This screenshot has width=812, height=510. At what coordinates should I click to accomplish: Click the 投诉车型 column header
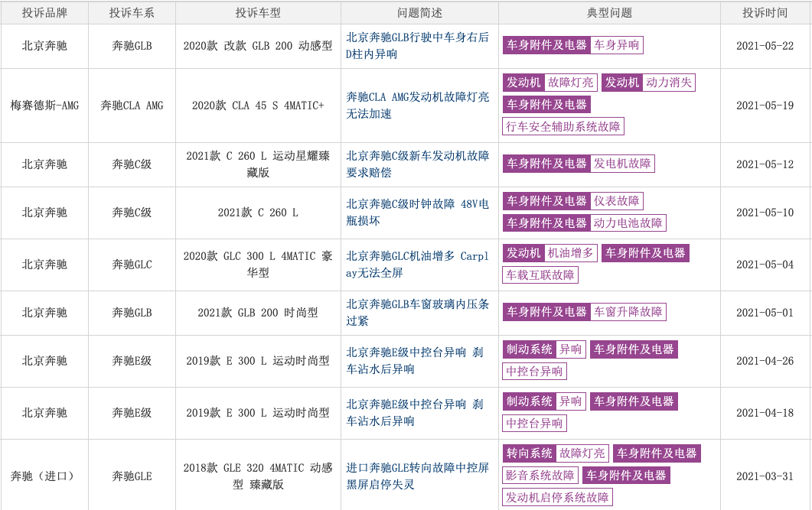(258, 13)
